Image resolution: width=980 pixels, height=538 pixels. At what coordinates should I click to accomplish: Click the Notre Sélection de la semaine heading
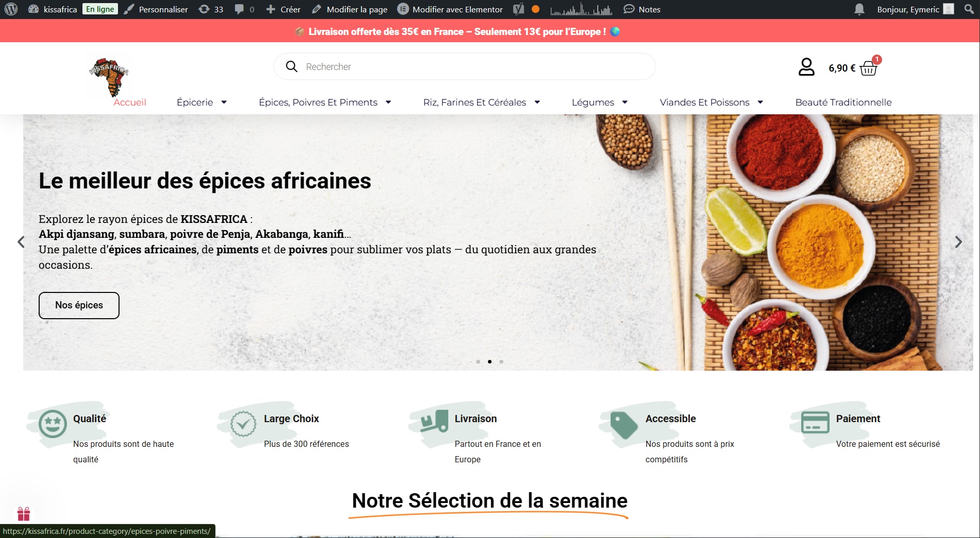pyautogui.click(x=489, y=500)
